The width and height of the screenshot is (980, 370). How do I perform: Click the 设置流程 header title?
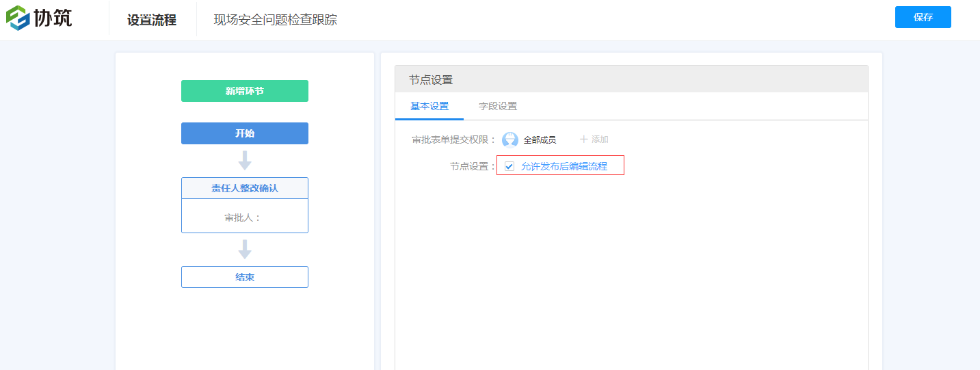[152, 20]
